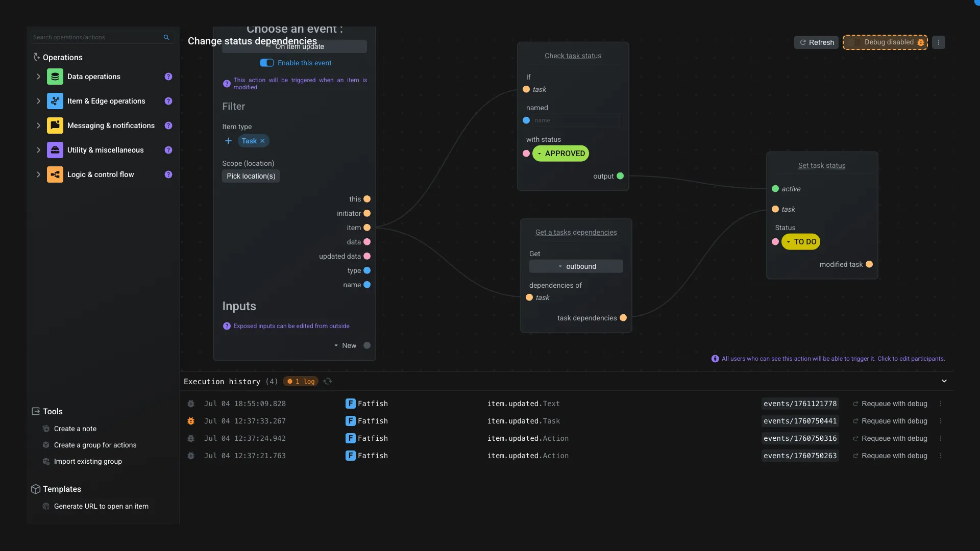The height and width of the screenshot is (551, 980).
Task: Open help for Data operations
Action: point(168,77)
